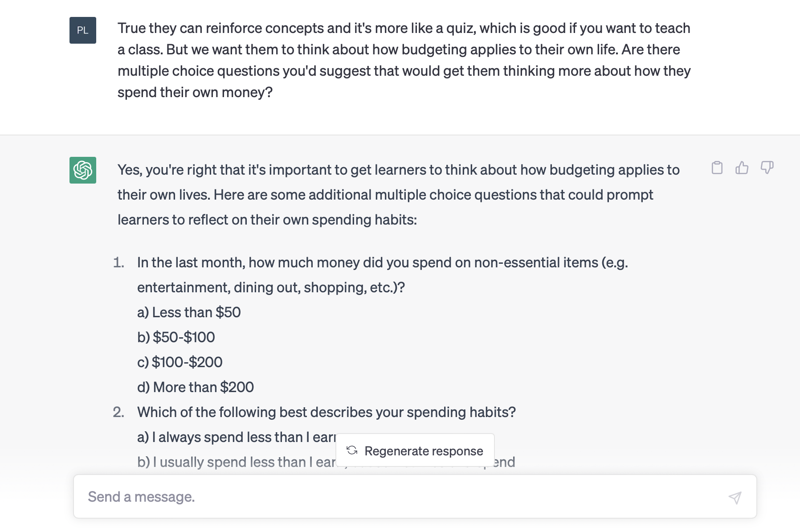Click answer option c) $100-$200

[x=180, y=362]
